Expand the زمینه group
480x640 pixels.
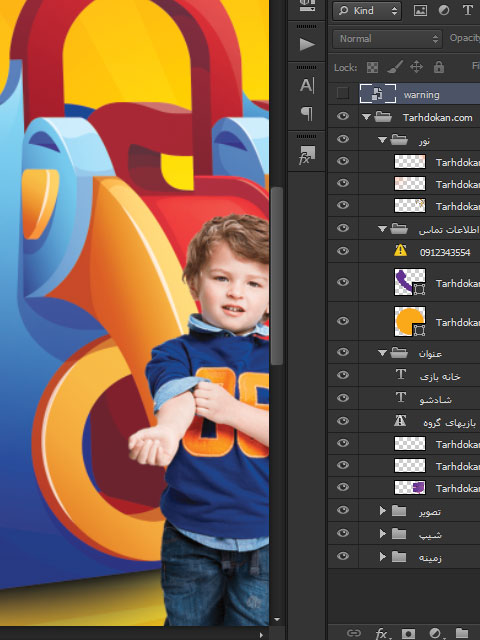click(382, 556)
